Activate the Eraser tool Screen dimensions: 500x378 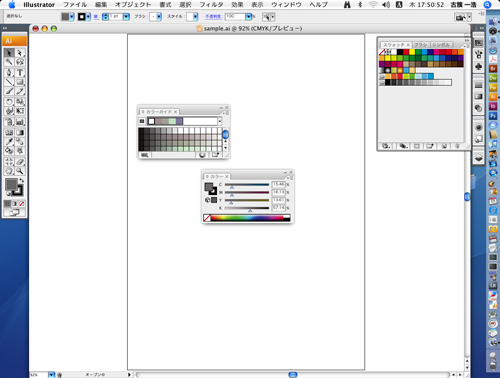[x=20, y=162]
